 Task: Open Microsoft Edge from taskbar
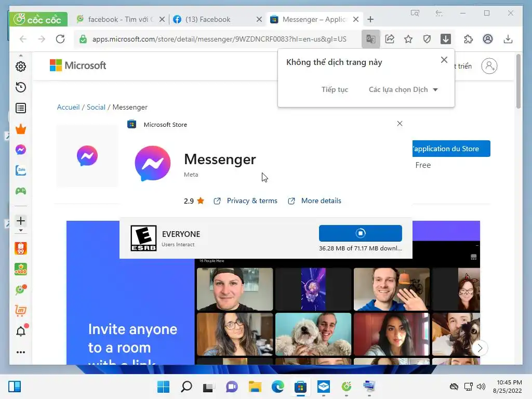point(277,387)
